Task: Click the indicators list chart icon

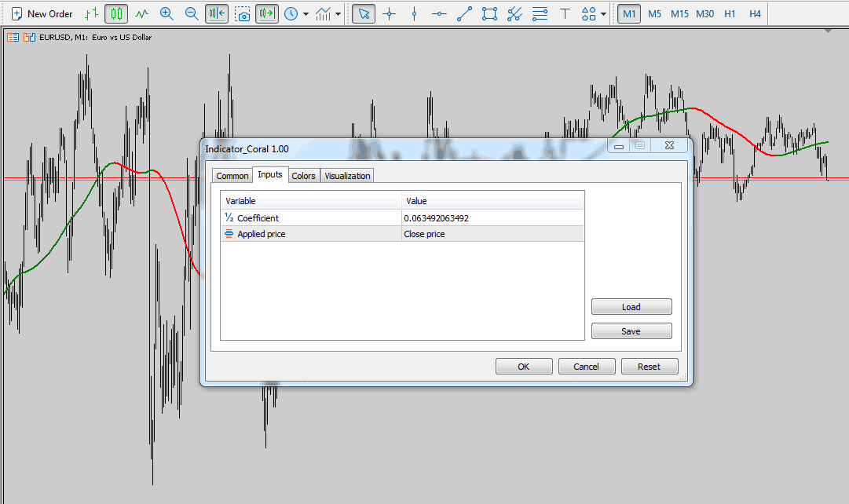Action: [324, 13]
